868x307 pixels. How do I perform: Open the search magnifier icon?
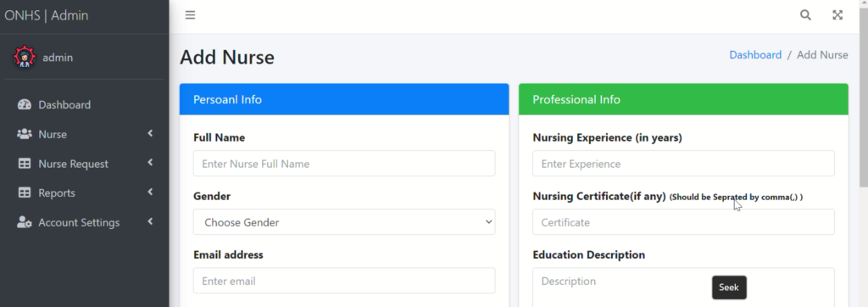805,15
